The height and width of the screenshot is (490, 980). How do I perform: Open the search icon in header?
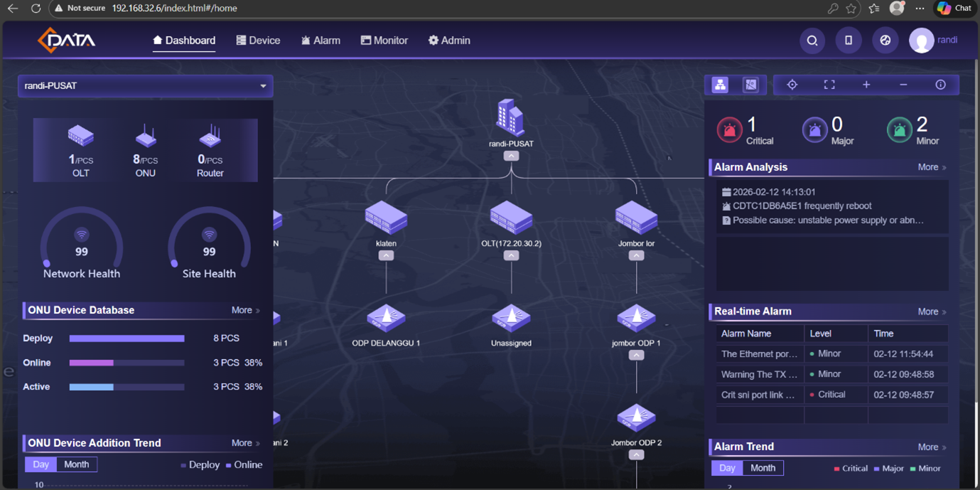812,41
